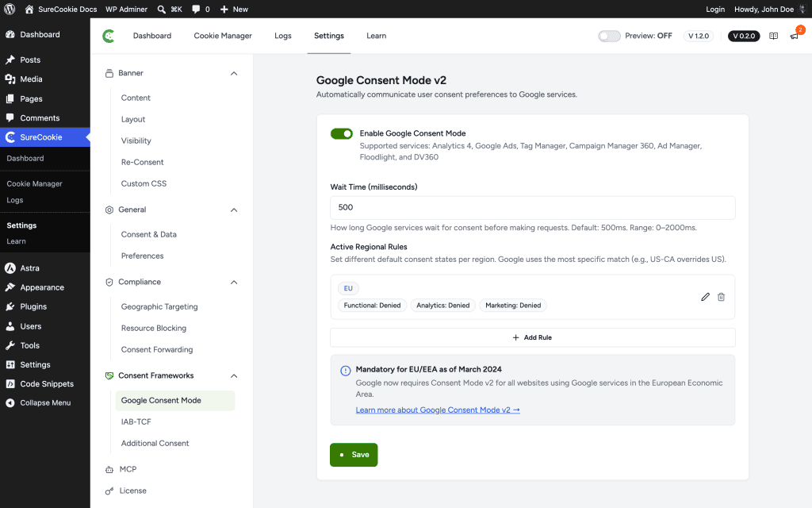This screenshot has height=508, width=812.
Task: Collapse the WordPress admin menu
Action: tap(45, 402)
